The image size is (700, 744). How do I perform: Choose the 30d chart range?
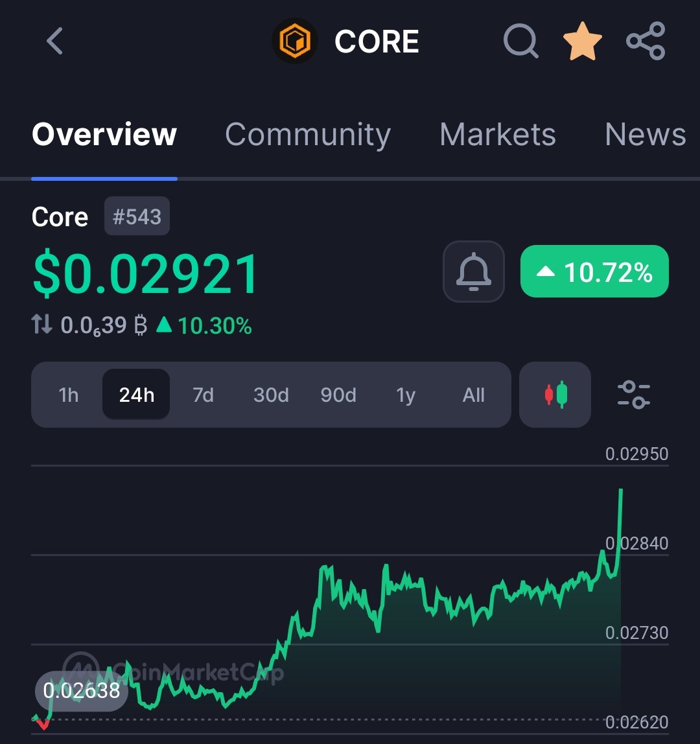tap(271, 395)
